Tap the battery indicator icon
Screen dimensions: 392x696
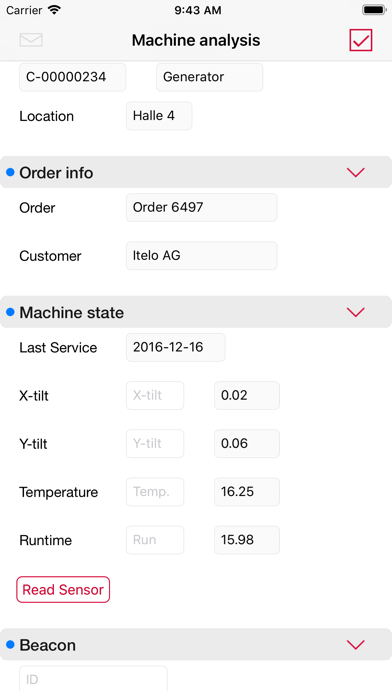[374, 10]
